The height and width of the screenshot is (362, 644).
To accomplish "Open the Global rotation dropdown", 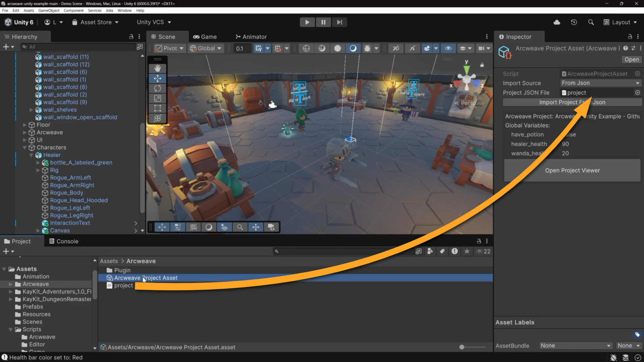I will pyautogui.click(x=206, y=48).
